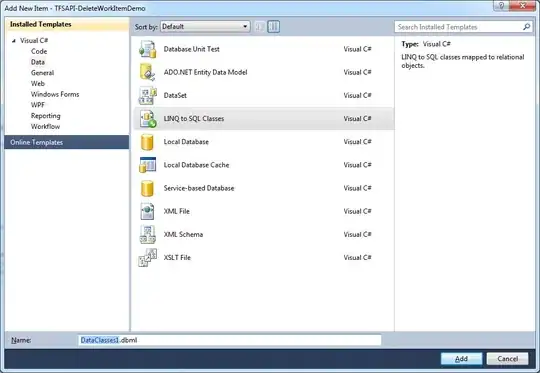Click the Help question mark button
540x373 pixels.
501,5
